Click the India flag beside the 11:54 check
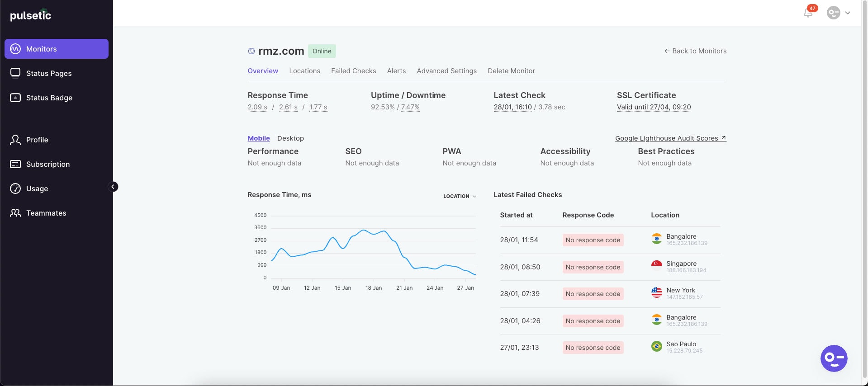The height and width of the screenshot is (386, 868). 657,239
